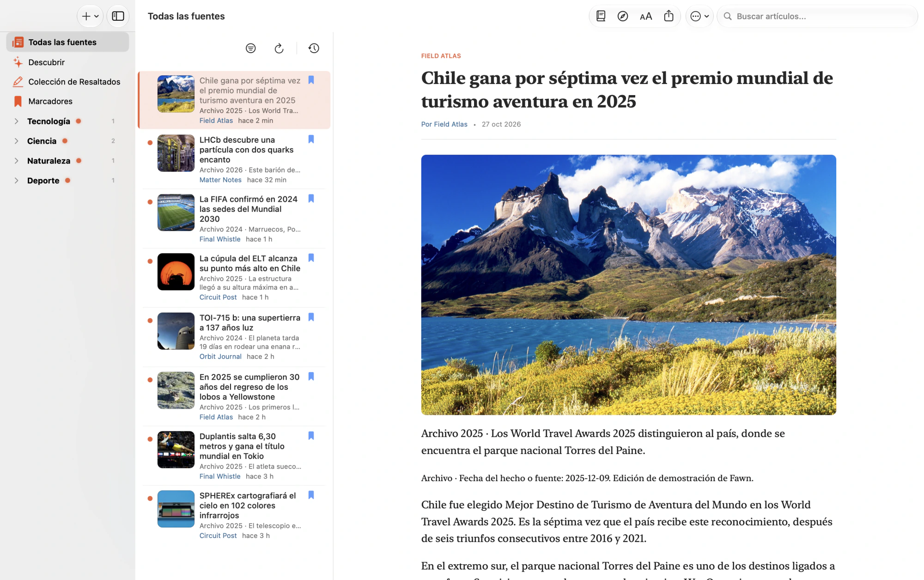Click the SPHEREx article thumbnail
The image size is (924, 580).
click(x=176, y=509)
